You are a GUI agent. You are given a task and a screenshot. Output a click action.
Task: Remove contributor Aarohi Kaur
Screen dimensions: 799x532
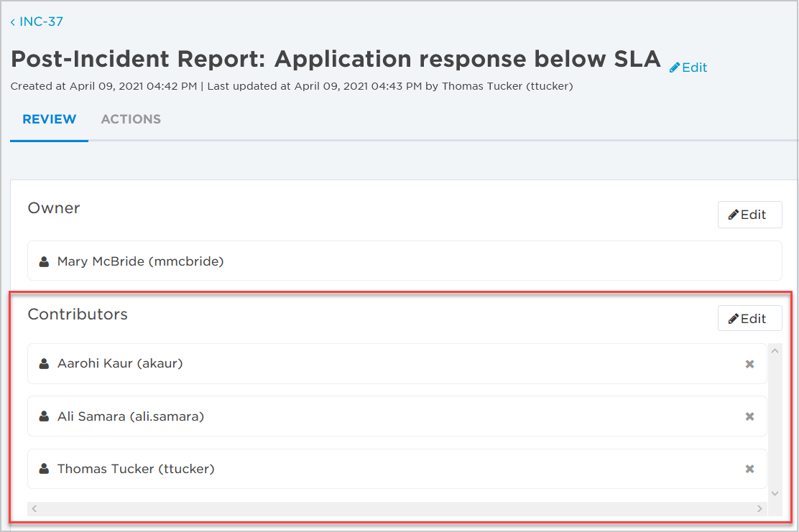[x=749, y=364]
